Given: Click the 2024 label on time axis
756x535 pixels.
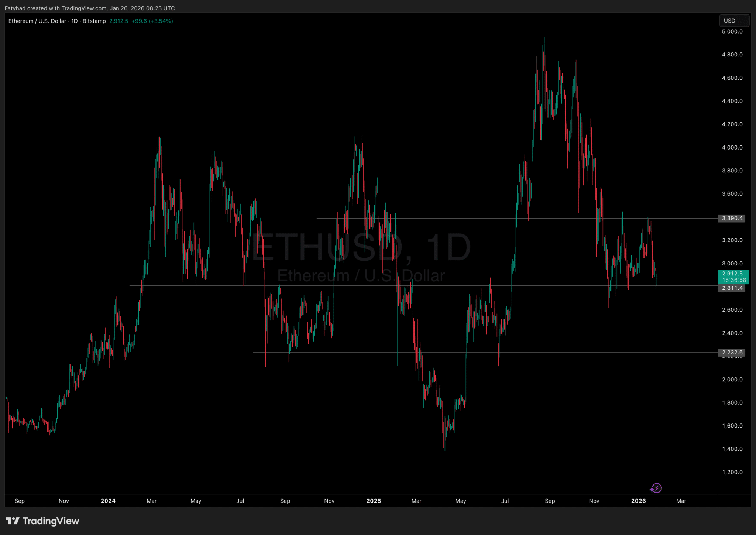Looking at the screenshot, I should coord(108,501).
